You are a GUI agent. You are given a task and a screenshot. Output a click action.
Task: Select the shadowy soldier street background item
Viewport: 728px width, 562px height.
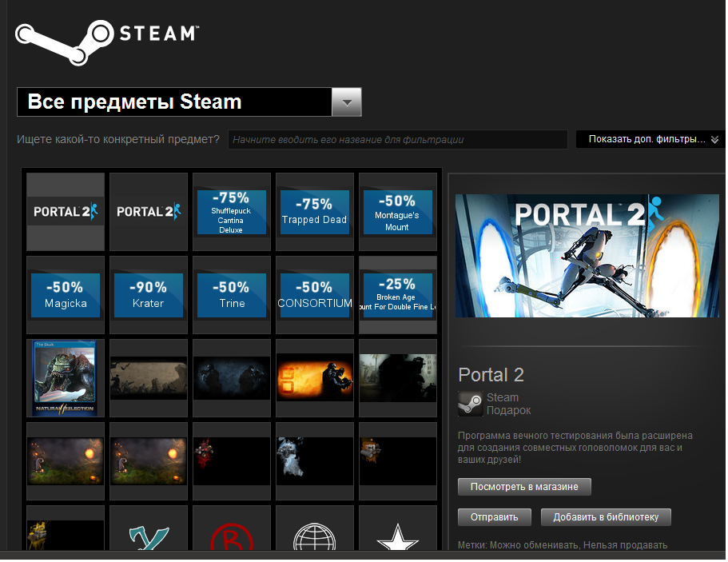398,378
